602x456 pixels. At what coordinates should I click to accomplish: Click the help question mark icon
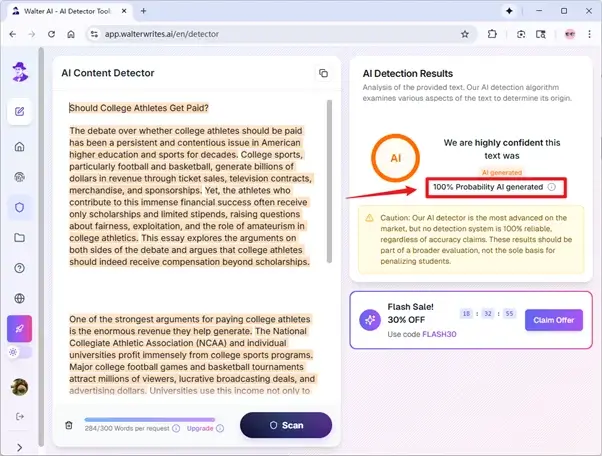19,268
